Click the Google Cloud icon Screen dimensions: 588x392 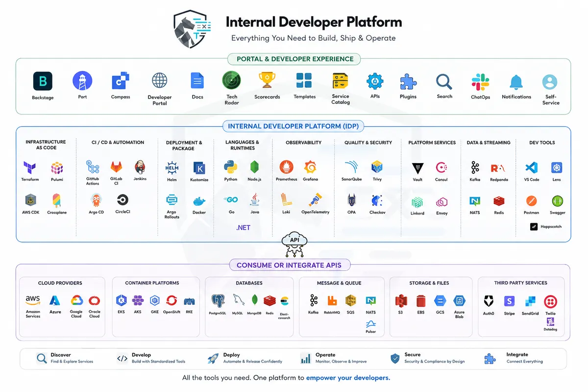[76, 300]
